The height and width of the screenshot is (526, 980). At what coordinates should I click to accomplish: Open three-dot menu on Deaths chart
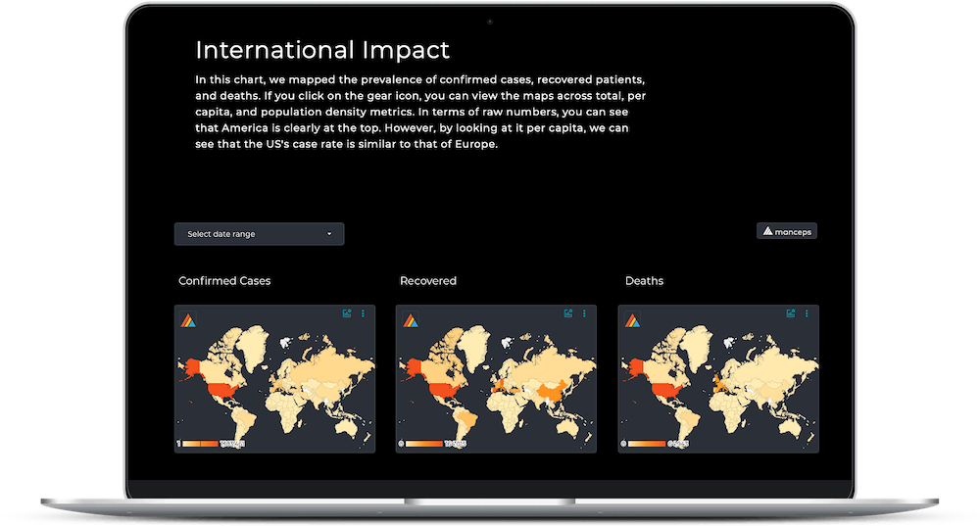click(x=808, y=313)
